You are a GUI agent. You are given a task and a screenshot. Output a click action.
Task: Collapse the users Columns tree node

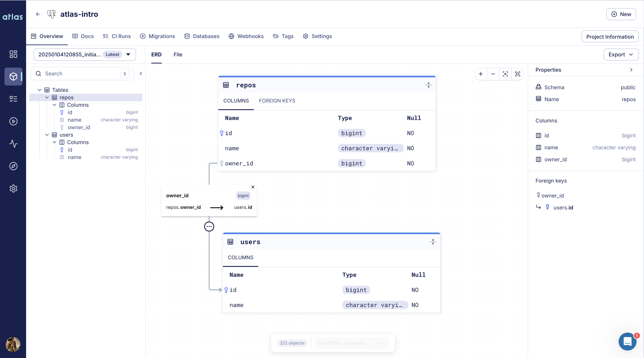point(54,142)
